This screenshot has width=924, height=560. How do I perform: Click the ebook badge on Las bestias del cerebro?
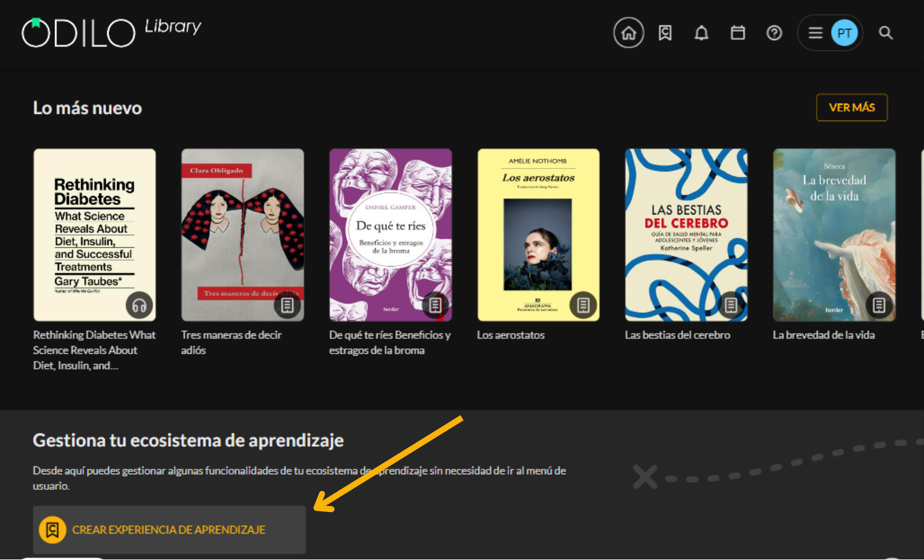[x=731, y=306]
